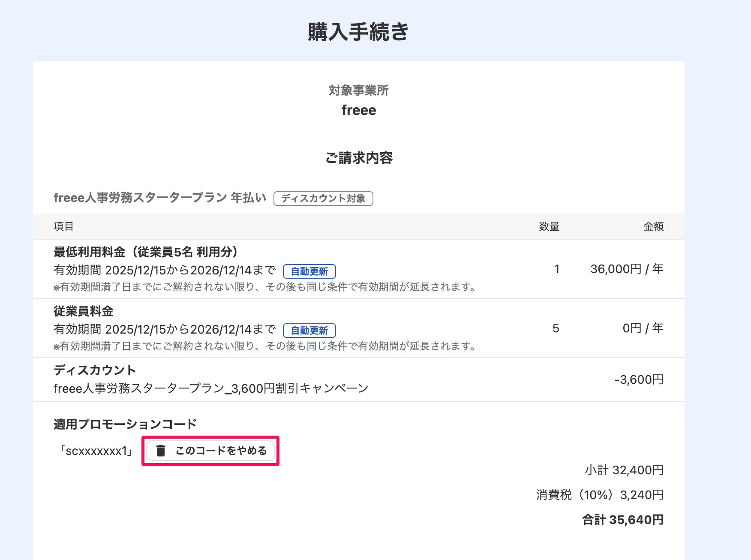
Task: Click the 最低利用料金（従業員5名 利用分） row title
Action: click(x=145, y=252)
